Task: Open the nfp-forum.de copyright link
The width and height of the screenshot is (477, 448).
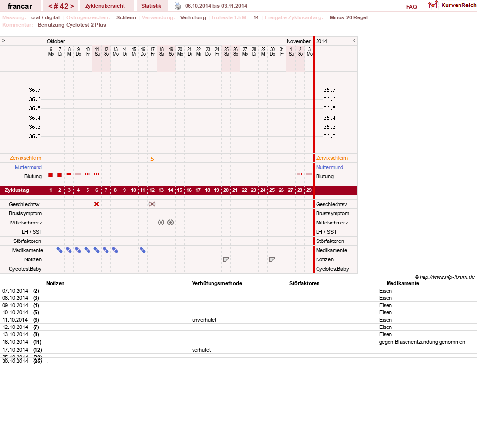Action: pos(445,277)
